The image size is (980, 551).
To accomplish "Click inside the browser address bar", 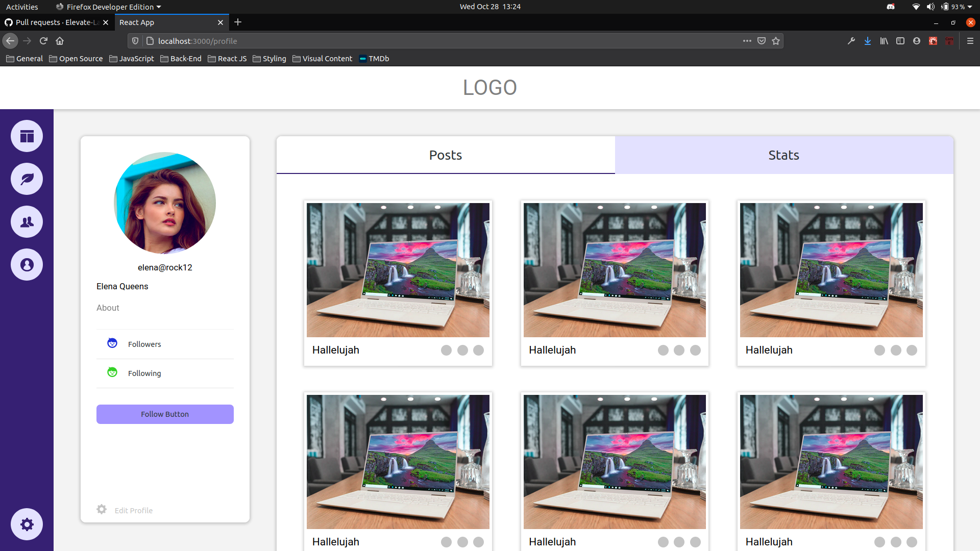I will pyautogui.click(x=408, y=41).
